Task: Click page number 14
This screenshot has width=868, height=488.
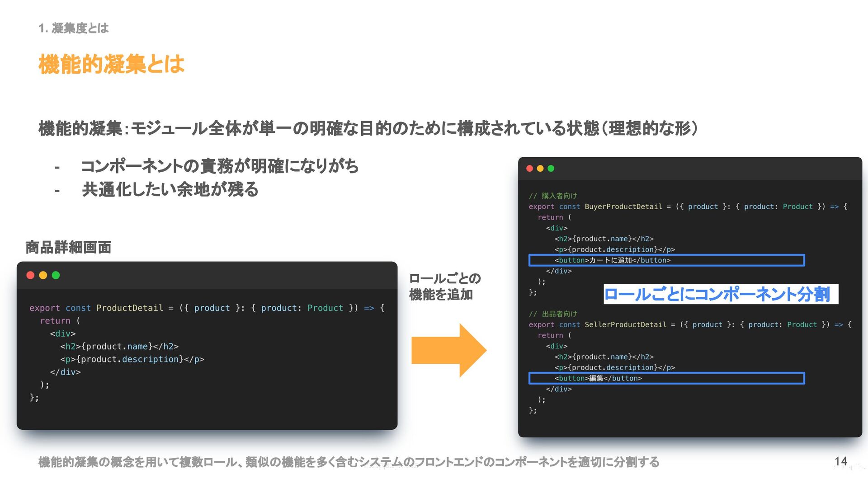Action: 840,461
